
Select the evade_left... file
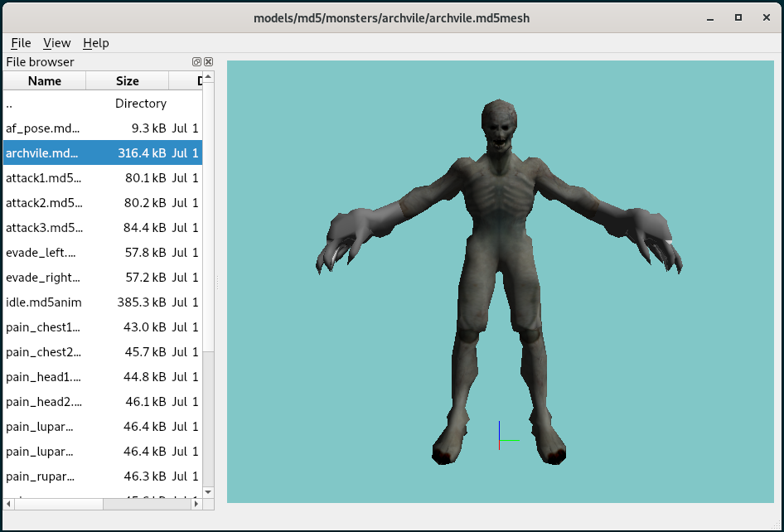[103, 253]
